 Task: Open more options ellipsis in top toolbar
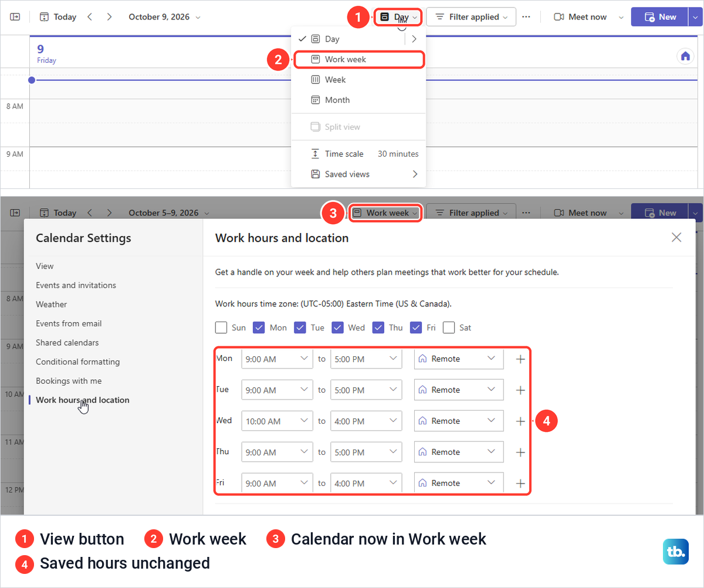coord(526,17)
